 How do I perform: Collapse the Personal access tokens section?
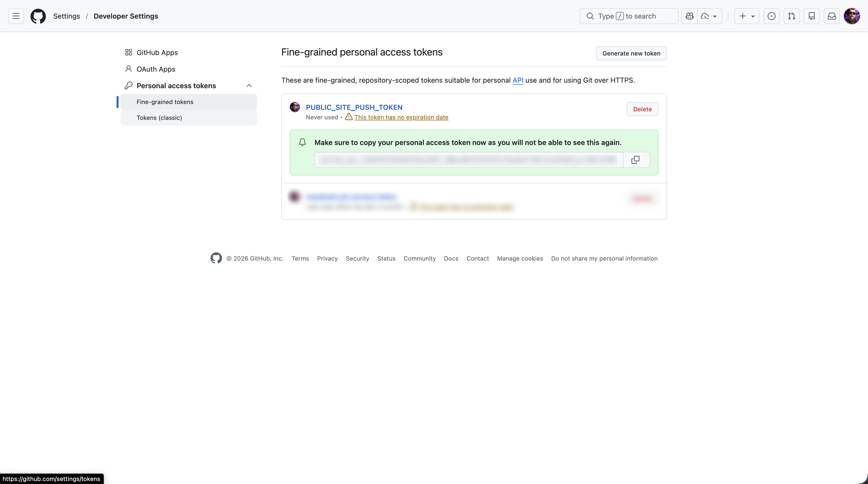[249, 86]
